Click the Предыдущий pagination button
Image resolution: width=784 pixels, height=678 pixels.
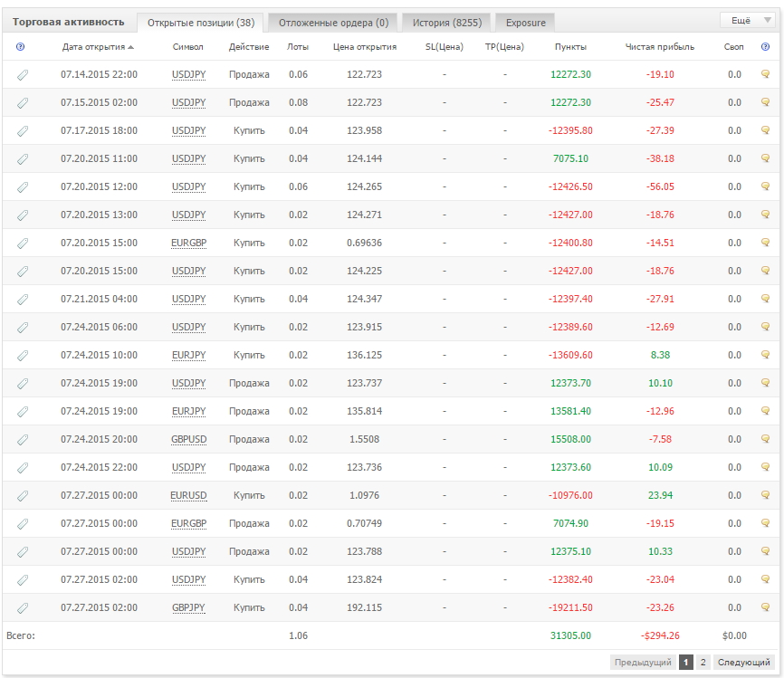pyautogui.click(x=643, y=663)
